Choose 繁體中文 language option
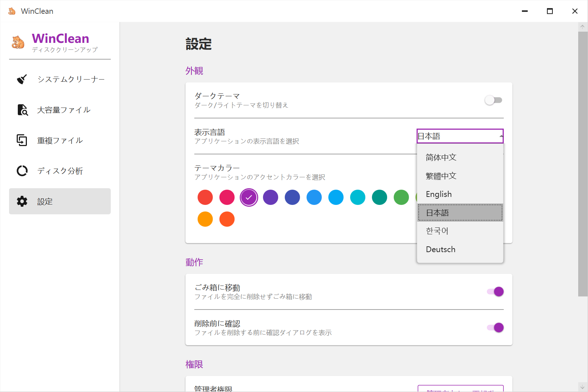Image resolution: width=588 pixels, height=392 pixels. pos(441,176)
